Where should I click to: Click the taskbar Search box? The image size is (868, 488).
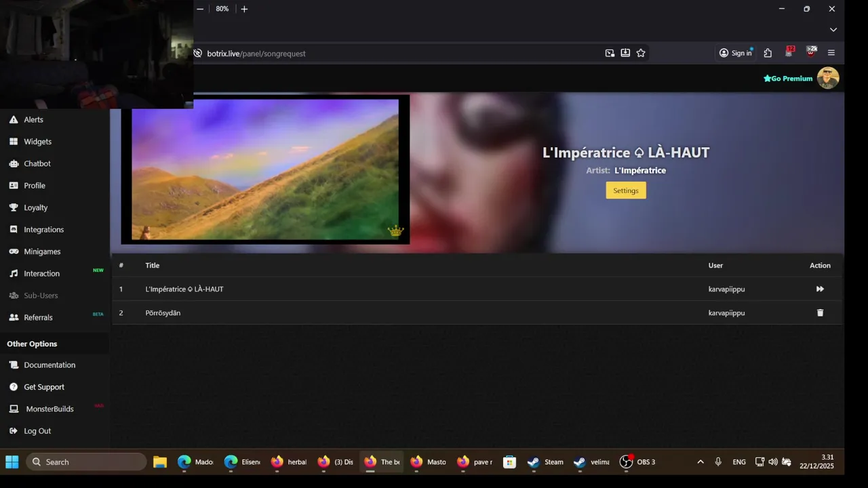[x=86, y=462]
